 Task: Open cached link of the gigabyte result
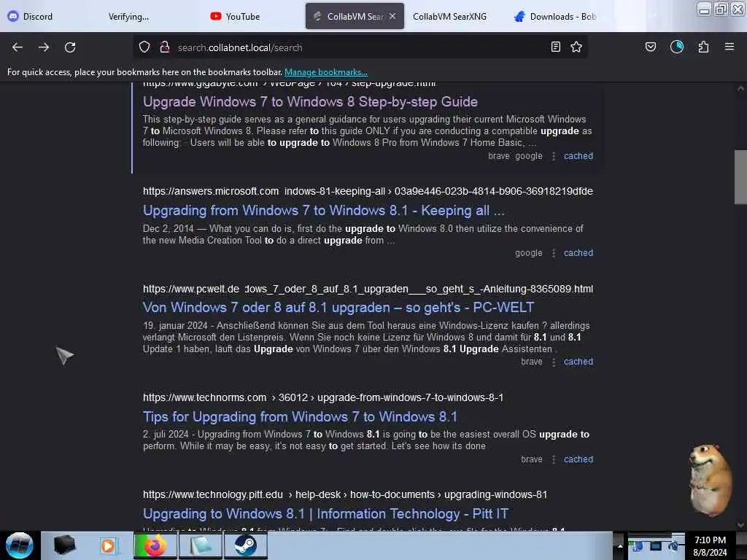tap(578, 156)
